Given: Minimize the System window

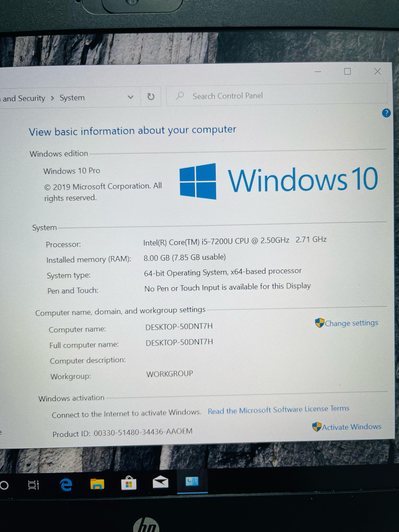Looking at the screenshot, I should [x=318, y=72].
